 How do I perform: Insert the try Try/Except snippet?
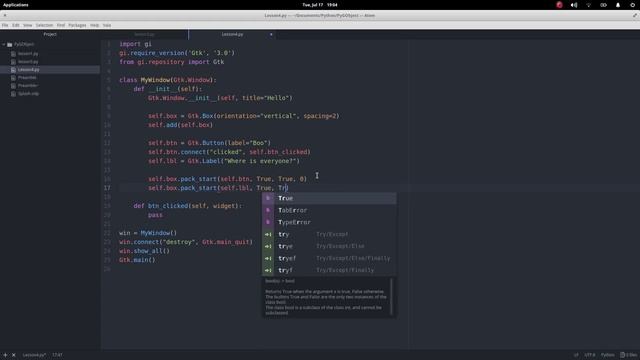click(329, 234)
